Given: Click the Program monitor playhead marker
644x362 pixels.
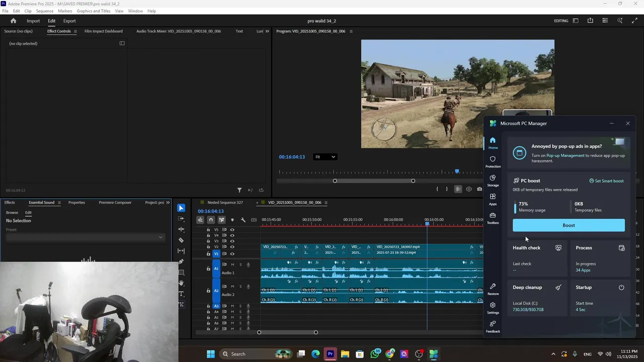Looking at the screenshot, I should click(457, 172).
